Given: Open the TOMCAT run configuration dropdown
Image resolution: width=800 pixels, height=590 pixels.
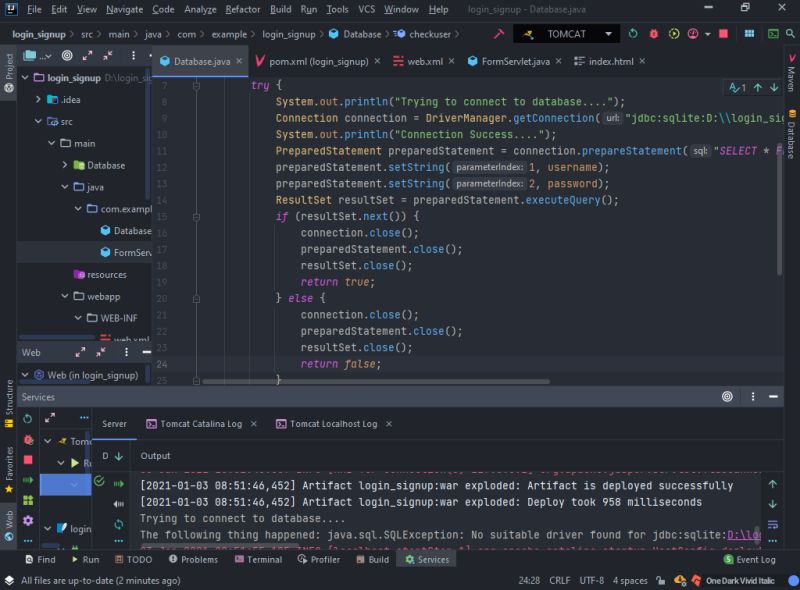Looking at the screenshot, I should point(607,33).
